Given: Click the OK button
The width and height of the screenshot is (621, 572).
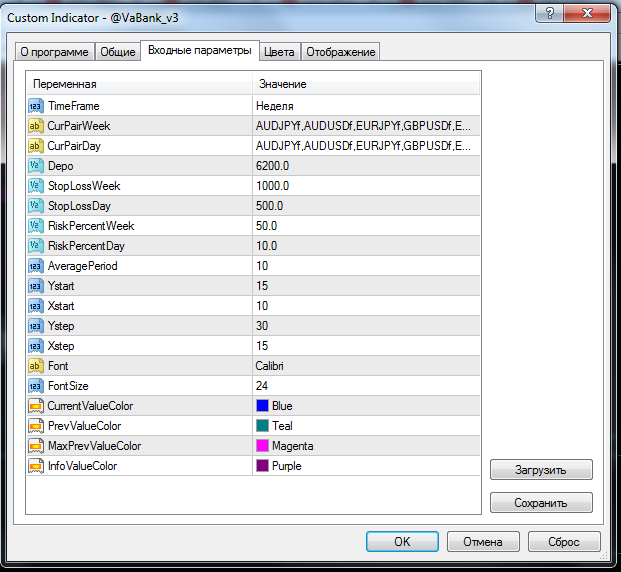Looking at the screenshot, I should (402, 541).
